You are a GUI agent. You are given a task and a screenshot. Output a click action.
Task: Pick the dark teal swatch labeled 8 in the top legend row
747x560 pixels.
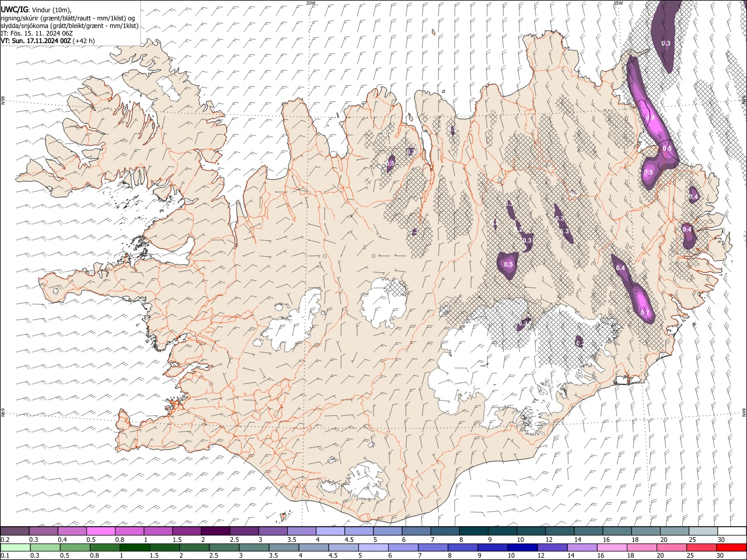[473, 531]
